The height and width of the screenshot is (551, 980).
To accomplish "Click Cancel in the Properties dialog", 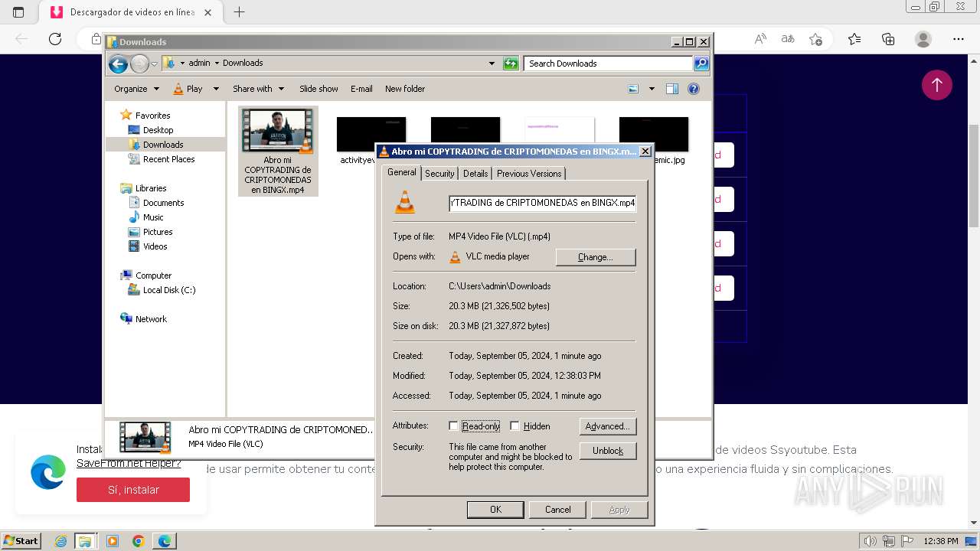I will pos(558,510).
